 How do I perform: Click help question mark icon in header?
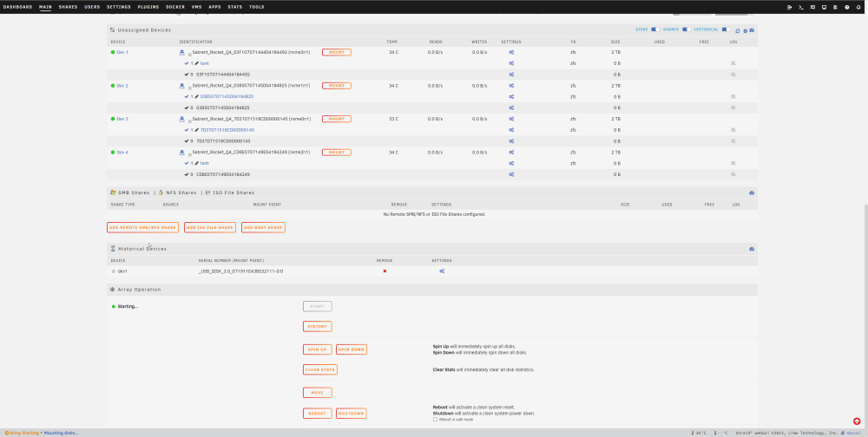847,7
